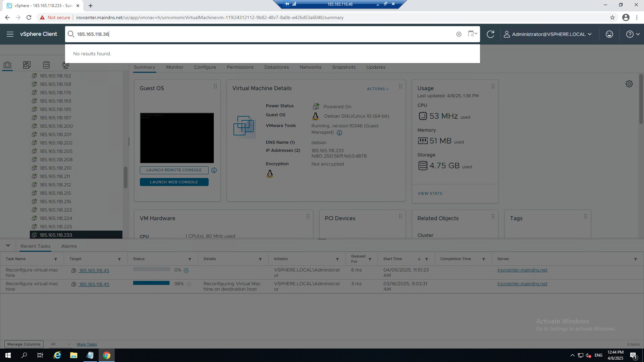Click the refresh icon in header

490,34
